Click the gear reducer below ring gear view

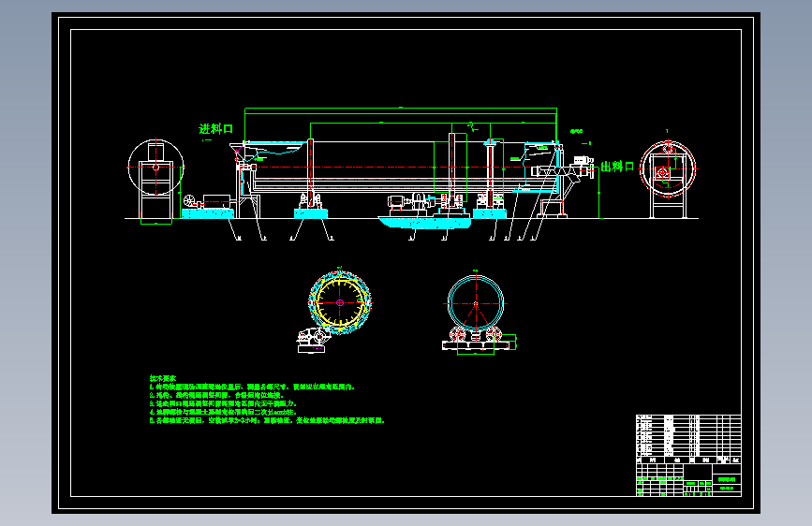314,341
